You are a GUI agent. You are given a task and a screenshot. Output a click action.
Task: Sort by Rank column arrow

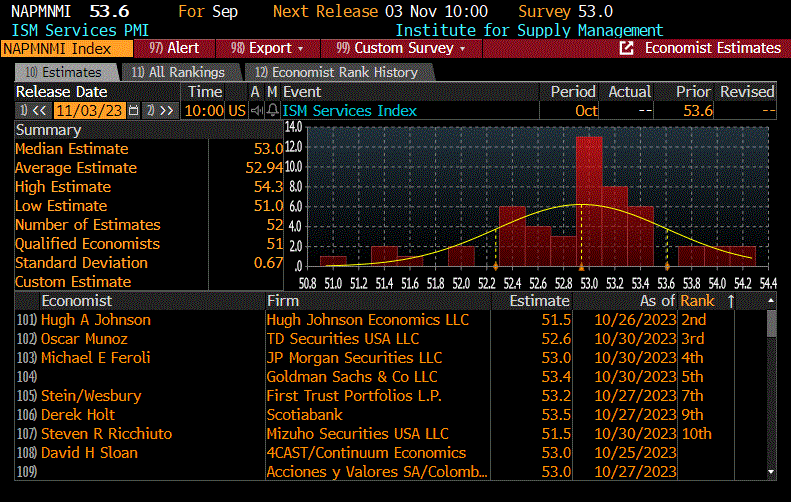(731, 301)
